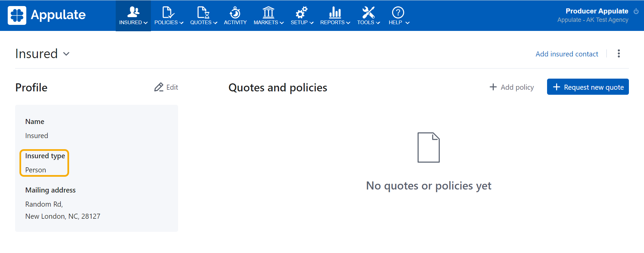The image size is (644, 253).
Task: Open the three-dot more options menu
Action: point(619,54)
